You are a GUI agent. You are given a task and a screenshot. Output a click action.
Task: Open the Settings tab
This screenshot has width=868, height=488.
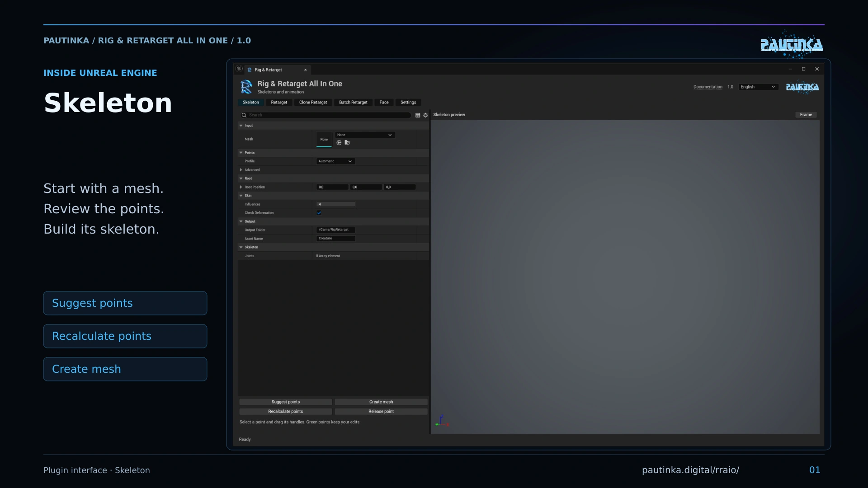[408, 103]
